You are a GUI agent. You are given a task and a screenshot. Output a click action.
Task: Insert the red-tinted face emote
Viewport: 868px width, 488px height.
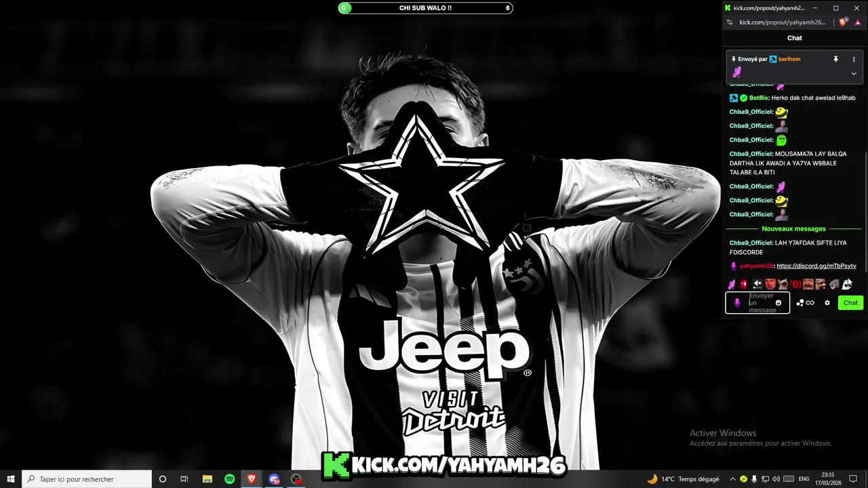pos(770,284)
